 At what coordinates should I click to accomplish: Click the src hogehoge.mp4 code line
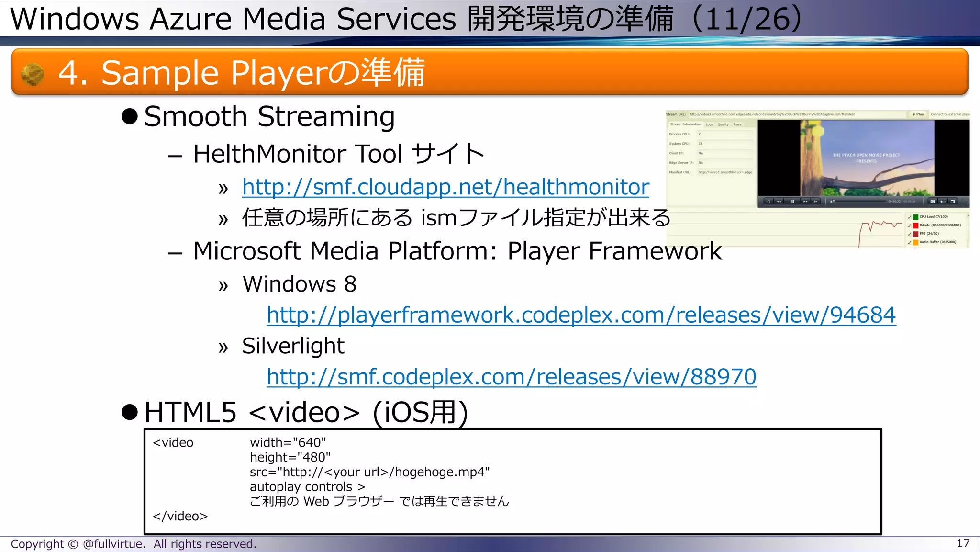[x=370, y=472]
